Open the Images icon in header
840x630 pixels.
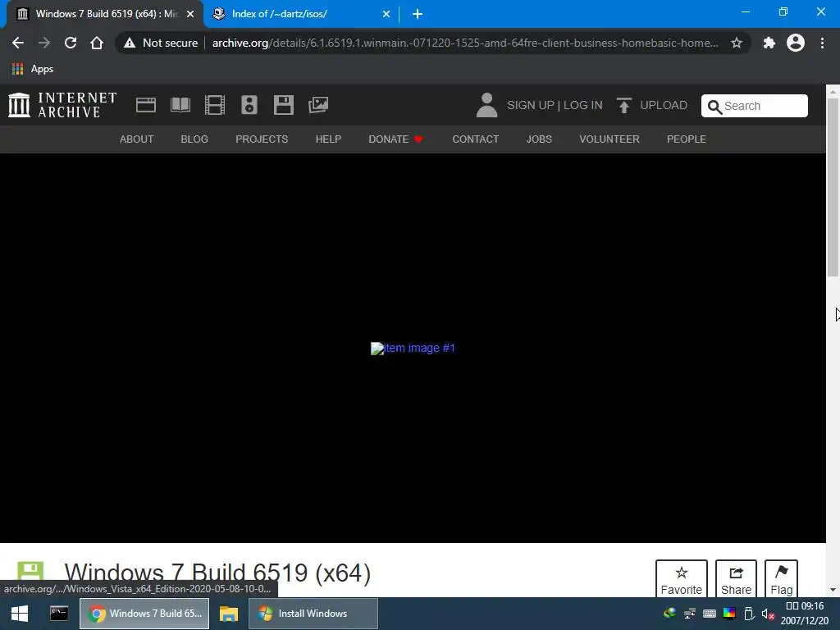(318, 105)
